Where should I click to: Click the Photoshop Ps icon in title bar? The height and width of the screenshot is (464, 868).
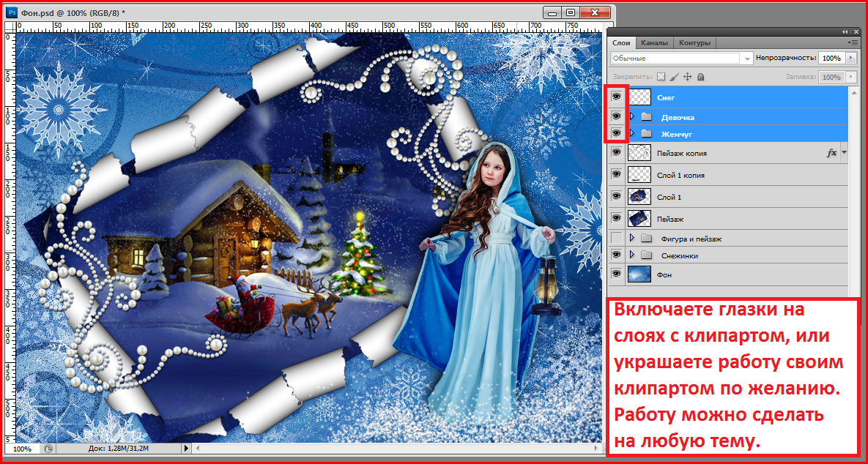point(12,12)
